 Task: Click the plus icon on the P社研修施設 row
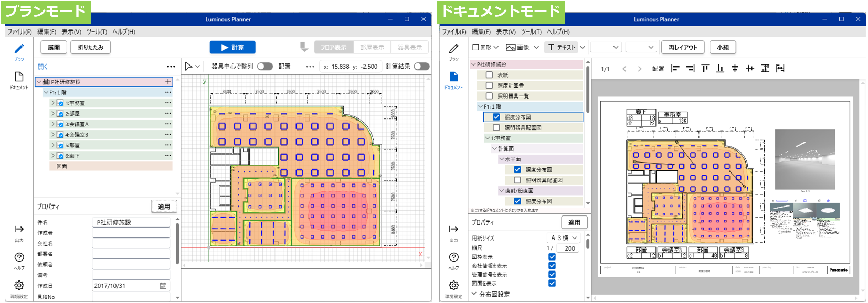pos(168,82)
